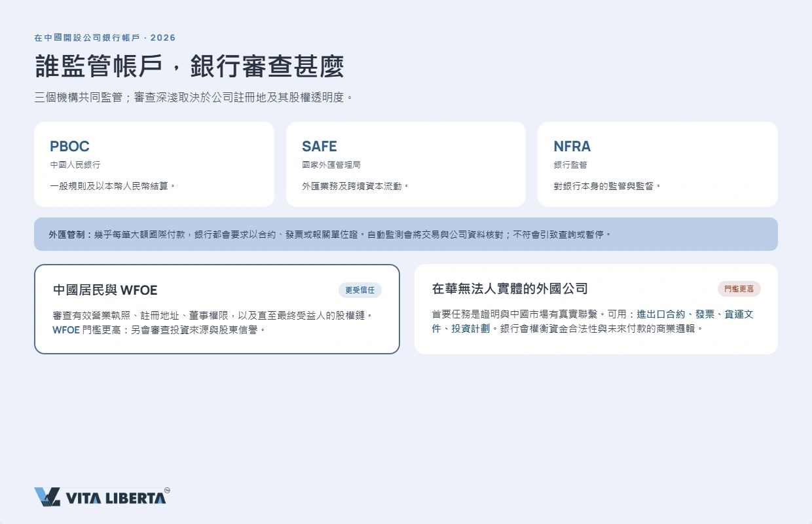Click the 一般規則及以本幣人民幣結算 description
This screenshot has height=524, width=812.
(113, 186)
